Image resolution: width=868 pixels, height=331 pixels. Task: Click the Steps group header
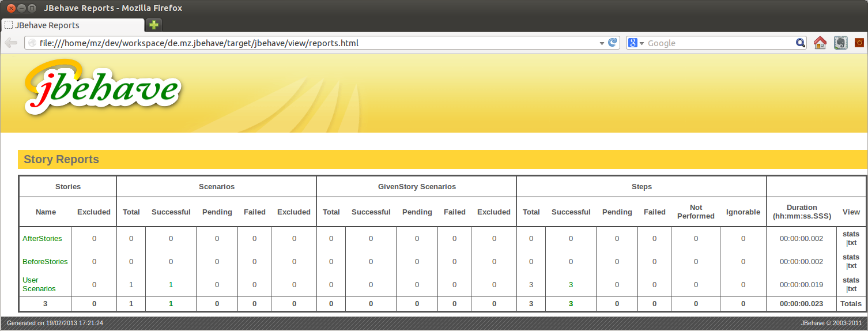click(x=641, y=187)
